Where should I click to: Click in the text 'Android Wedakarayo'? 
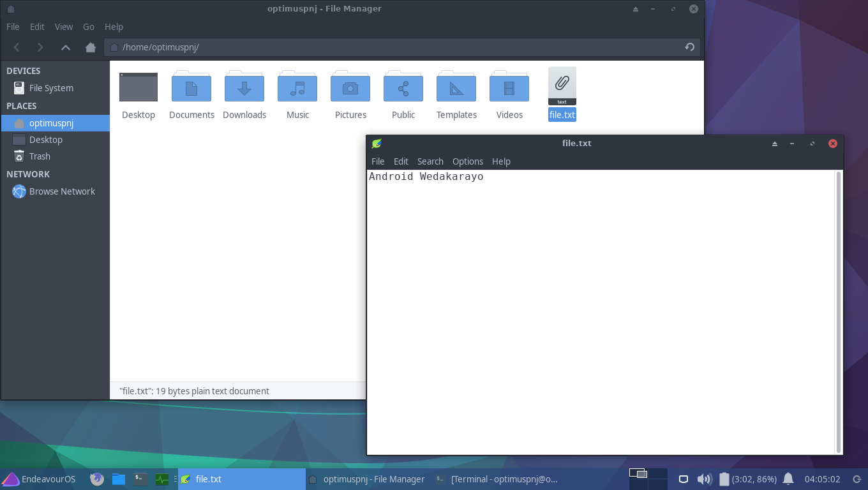click(x=426, y=177)
